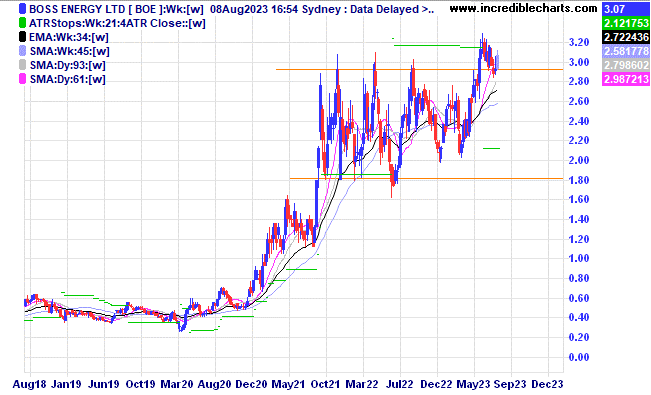This screenshot has width=651, height=395.
Task: Select the ATRStops:Wk:21:4ATR Close legend label
Action: coord(117,23)
